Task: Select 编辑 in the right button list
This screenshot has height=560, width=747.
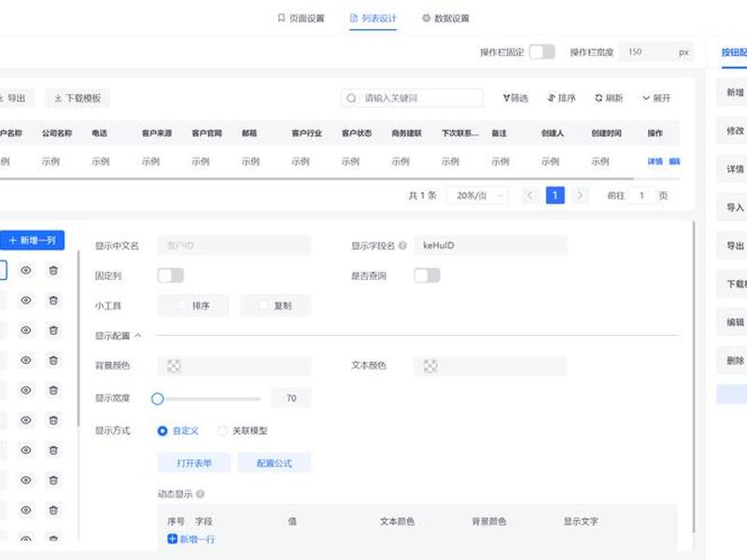Action: point(733,322)
